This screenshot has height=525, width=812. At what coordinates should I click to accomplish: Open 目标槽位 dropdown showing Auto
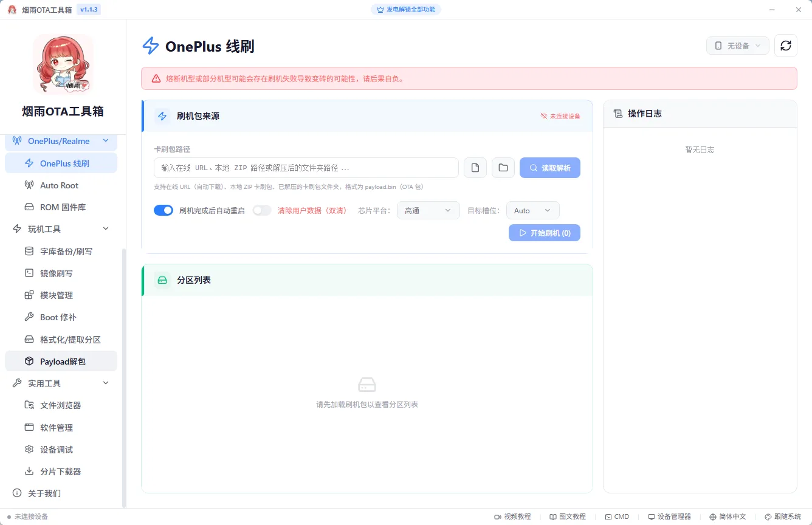tap(532, 210)
